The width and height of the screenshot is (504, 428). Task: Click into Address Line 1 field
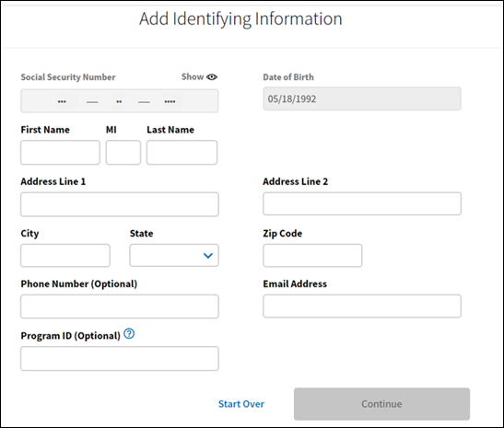(x=120, y=204)
